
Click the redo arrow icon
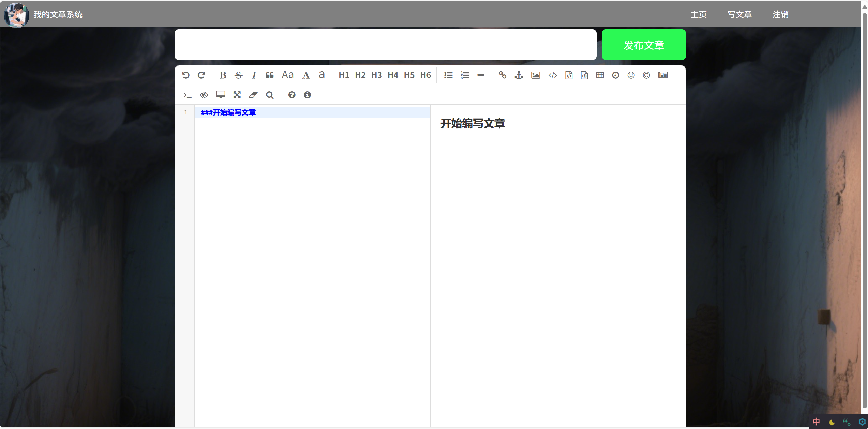click(201, 75)
